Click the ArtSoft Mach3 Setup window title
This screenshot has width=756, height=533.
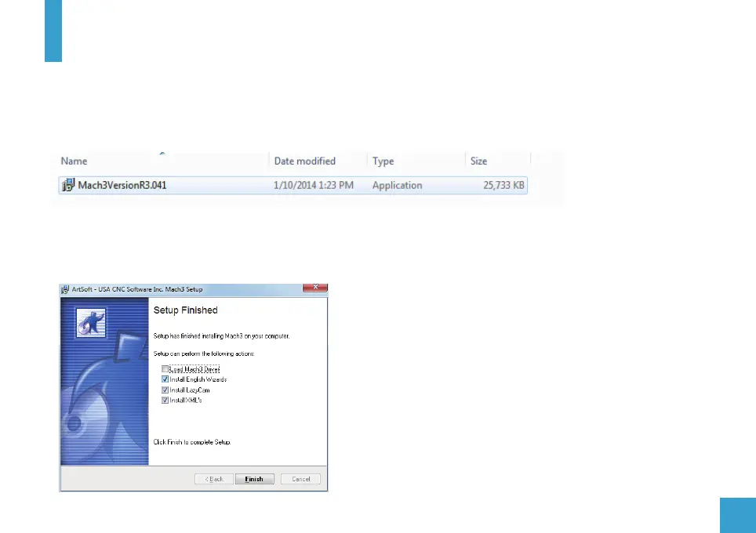point(137,289)
